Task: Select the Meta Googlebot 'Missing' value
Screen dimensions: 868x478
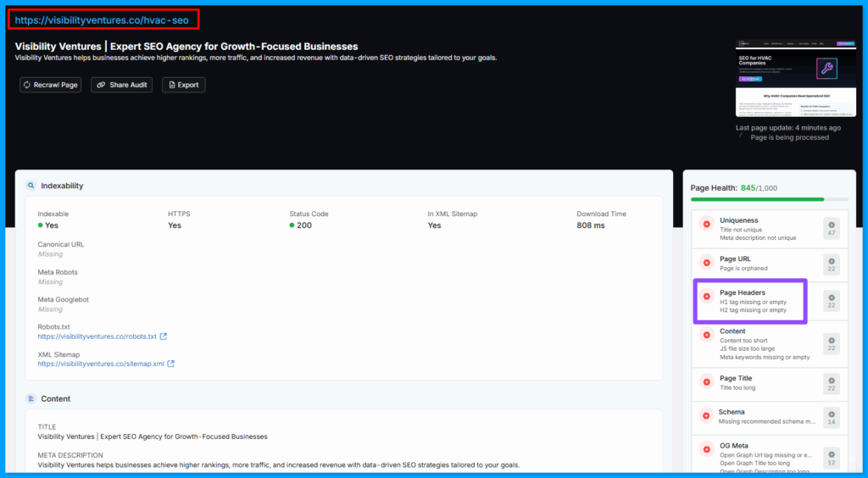Action: (50, 309)
